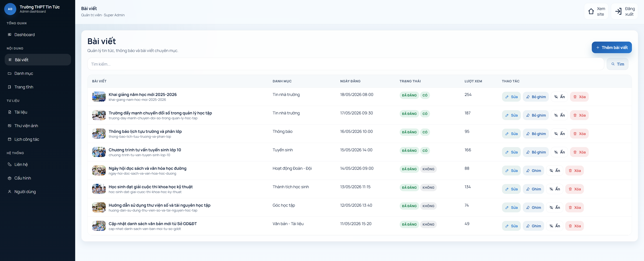Pin the Ngày hội đọc sách article
The width and height of the screenshot is (644, 261).
pos(534,171)
